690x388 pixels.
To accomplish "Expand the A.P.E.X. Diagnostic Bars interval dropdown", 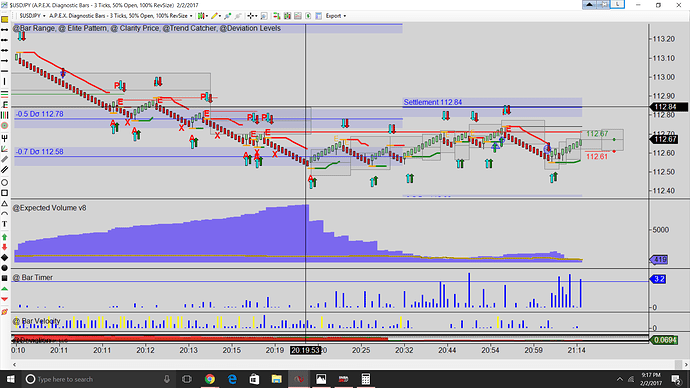I will (x=121, y=16).
